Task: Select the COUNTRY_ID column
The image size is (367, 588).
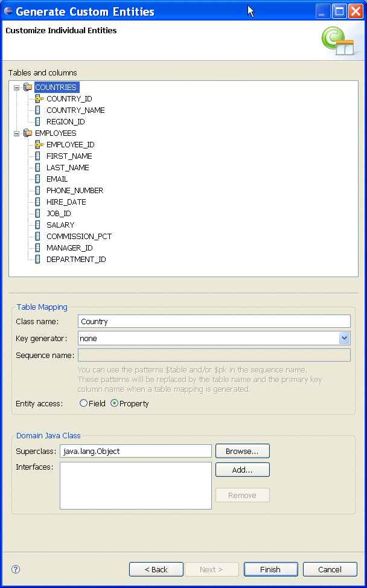Action: (x=69, y=99)
